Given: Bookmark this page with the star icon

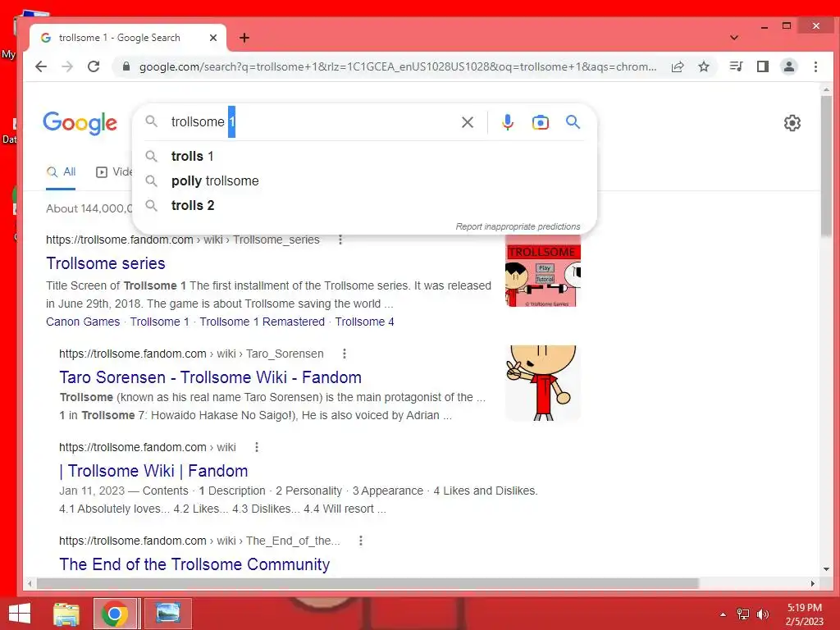Looking at the screenshot, I should (x=704, y=66).
